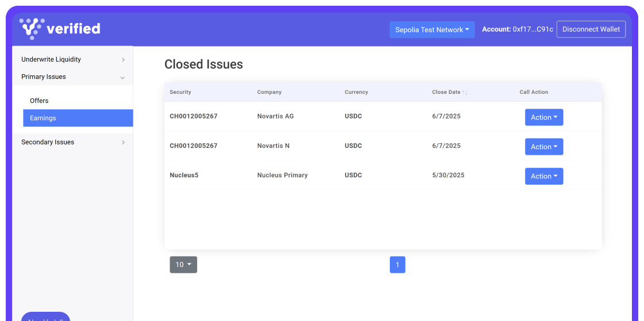Click the Novartis AG company cell

tap(275, 116)
